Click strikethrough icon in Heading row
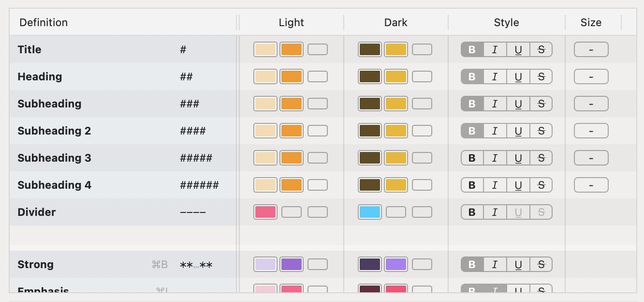Image resolution: width=644 pixels, height=302 pixels. click(x=541, y=76)
